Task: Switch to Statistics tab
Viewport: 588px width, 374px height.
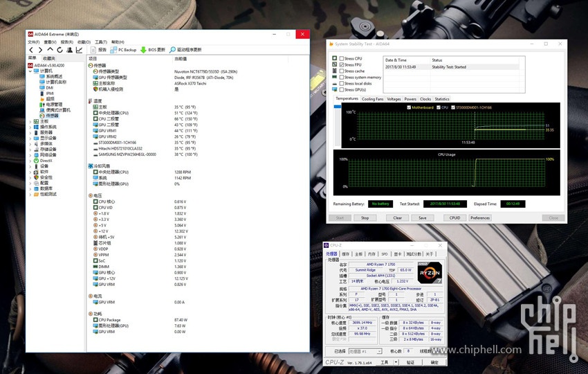Action: pos(442,99)
